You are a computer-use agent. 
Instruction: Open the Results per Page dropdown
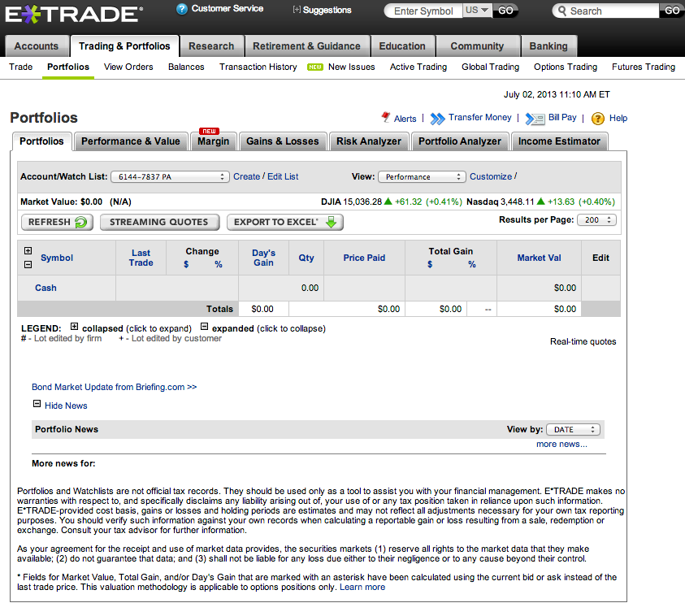coord(596,220)
